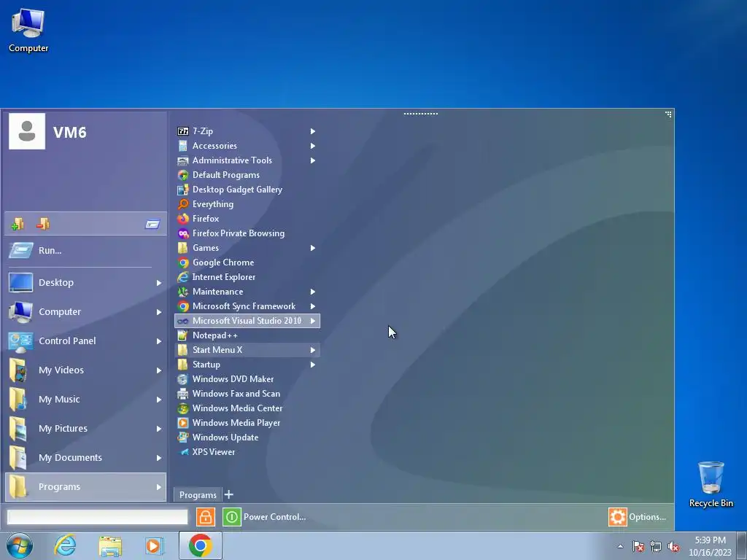Click the Accessories folder icon
The width and height of the screenshot is (747, 560).
click(x=183, y=146)
